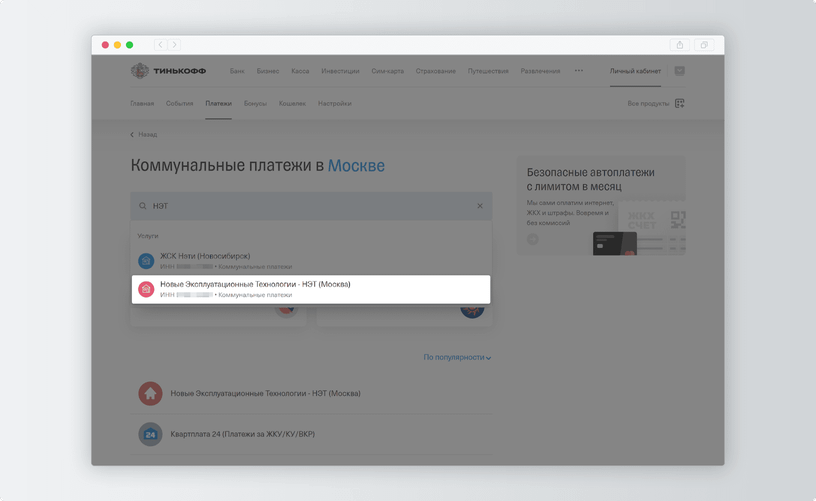Screen dimensions: 816x501
Task: Click the Tinkoff logo
Action: pos(168,71)
